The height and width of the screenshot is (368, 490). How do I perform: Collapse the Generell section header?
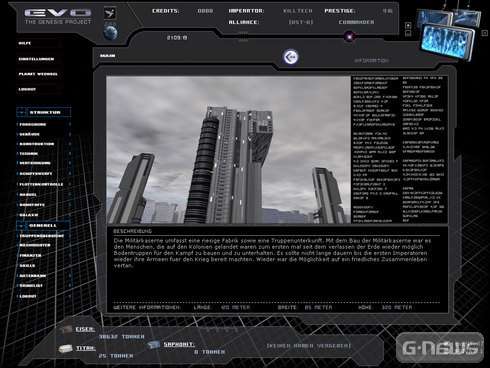pos(43,226)
